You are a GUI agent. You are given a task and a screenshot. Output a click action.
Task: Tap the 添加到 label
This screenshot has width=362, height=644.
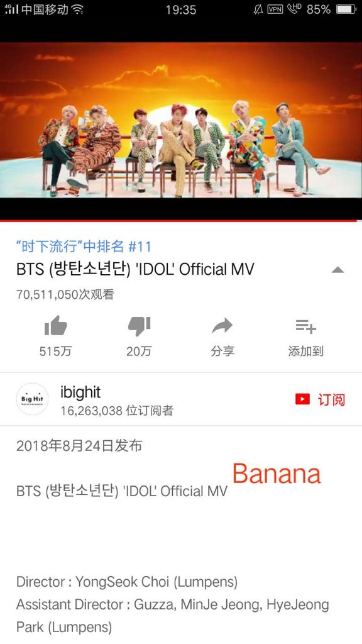pyautogui.click(x=306, y=351)
